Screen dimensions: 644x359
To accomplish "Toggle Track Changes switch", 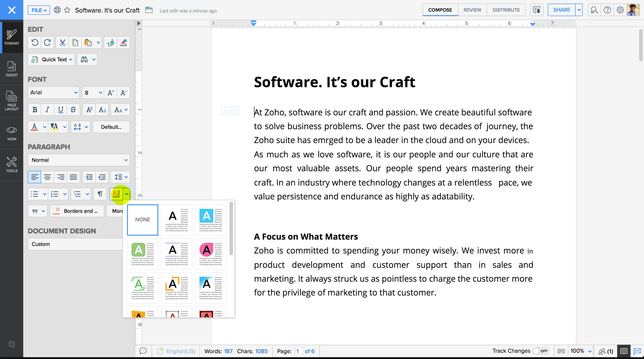I will [541, 351].
